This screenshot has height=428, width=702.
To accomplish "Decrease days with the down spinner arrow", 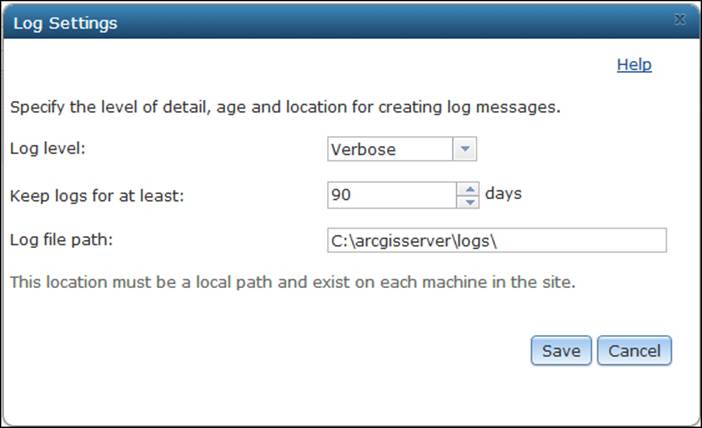I will pos(468,201).
